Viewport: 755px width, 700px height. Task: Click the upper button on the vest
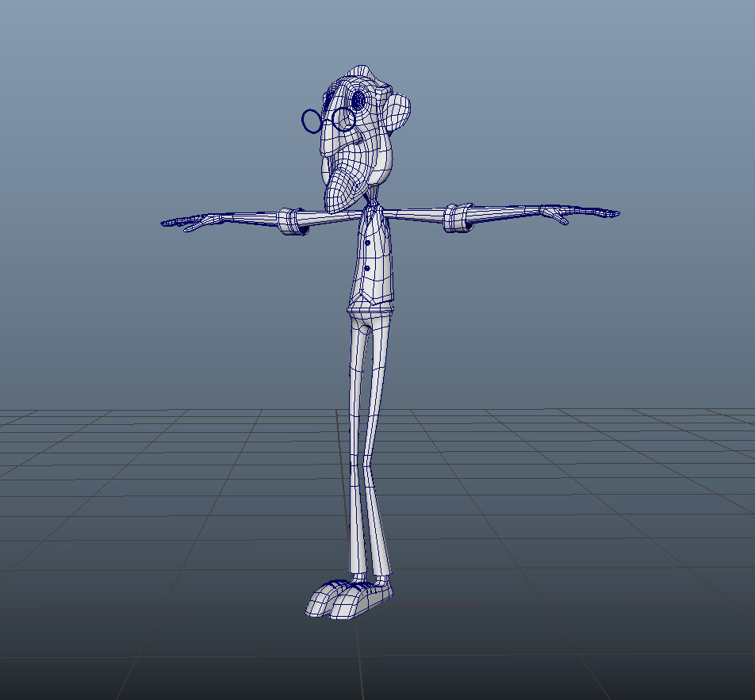368,243
